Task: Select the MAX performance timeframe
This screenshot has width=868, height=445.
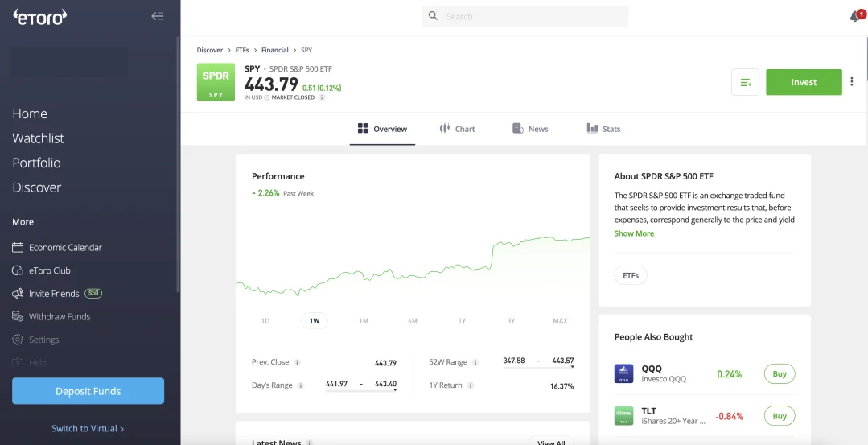Action: pyautogui.click(x=560, y=321)
